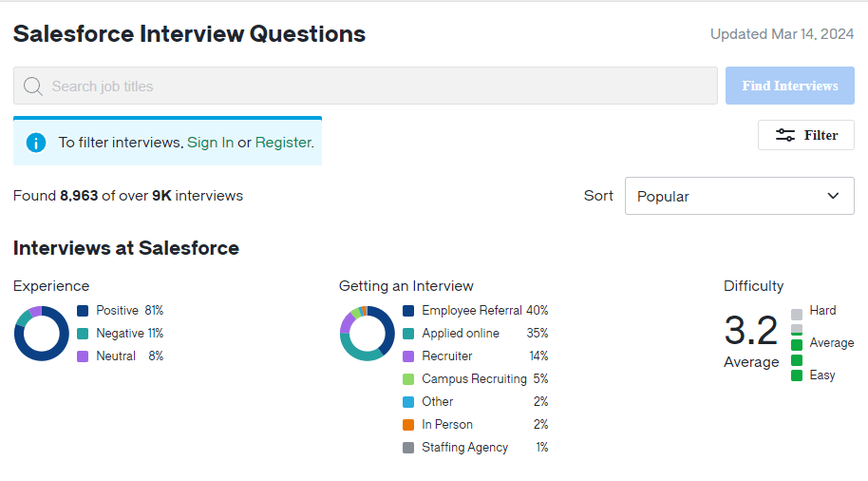The width and height of the screenshot is (868, 481).
Task: Click the Applied online legend swatch
Action: point(408,334)
